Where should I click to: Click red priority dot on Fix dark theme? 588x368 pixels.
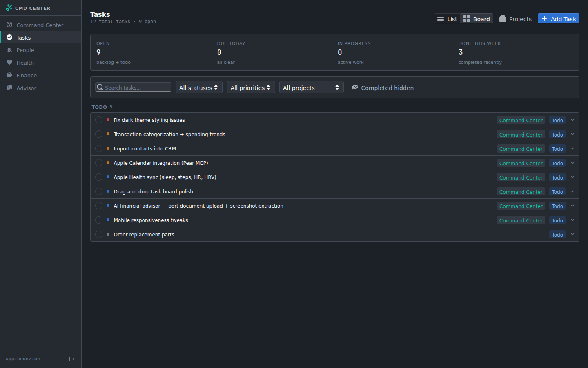108,120
